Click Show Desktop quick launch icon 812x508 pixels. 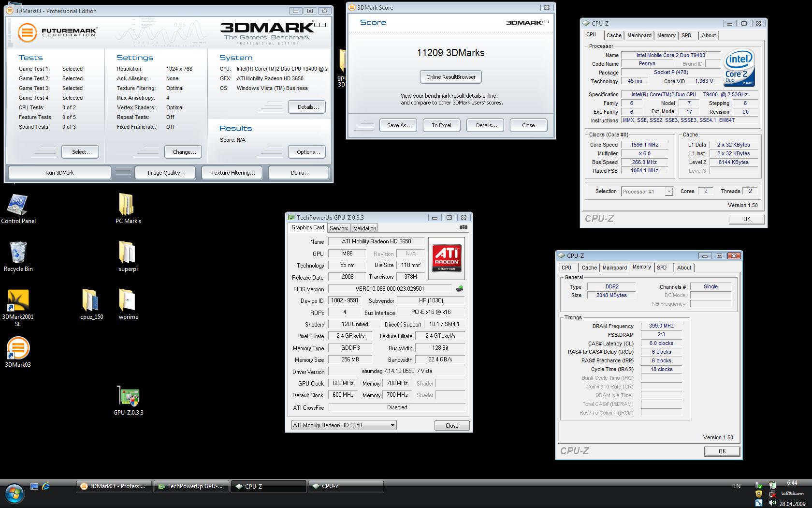pyautogui.click(x=34, y=486)
